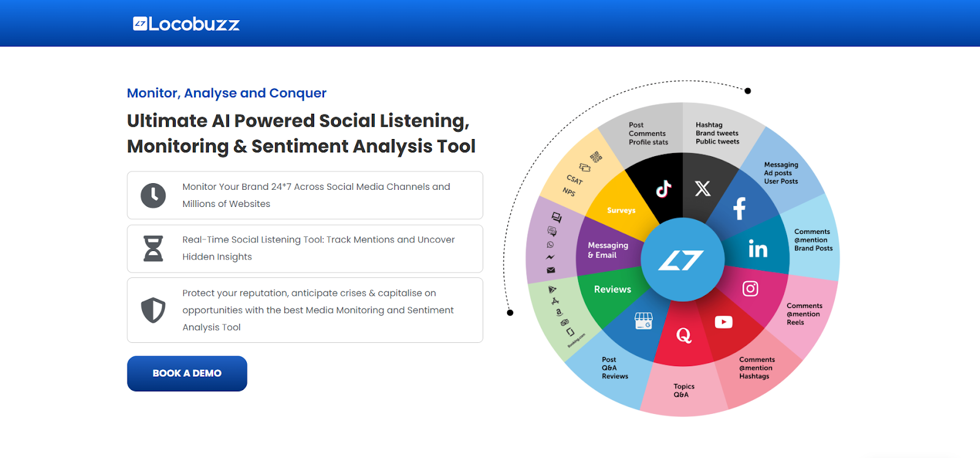Click the YouTube play icon
980x458 pixels.
pos(723,322)
